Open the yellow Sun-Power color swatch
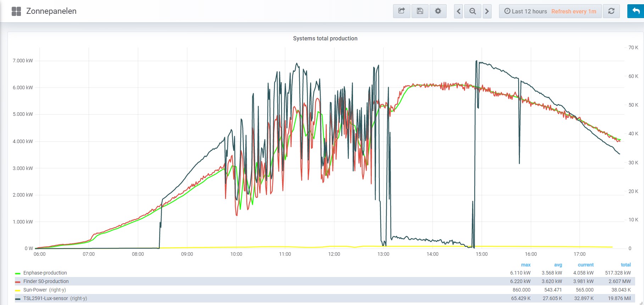Image resolution: width=644 pixels, height=305 pixels. (x=18, y=290)
